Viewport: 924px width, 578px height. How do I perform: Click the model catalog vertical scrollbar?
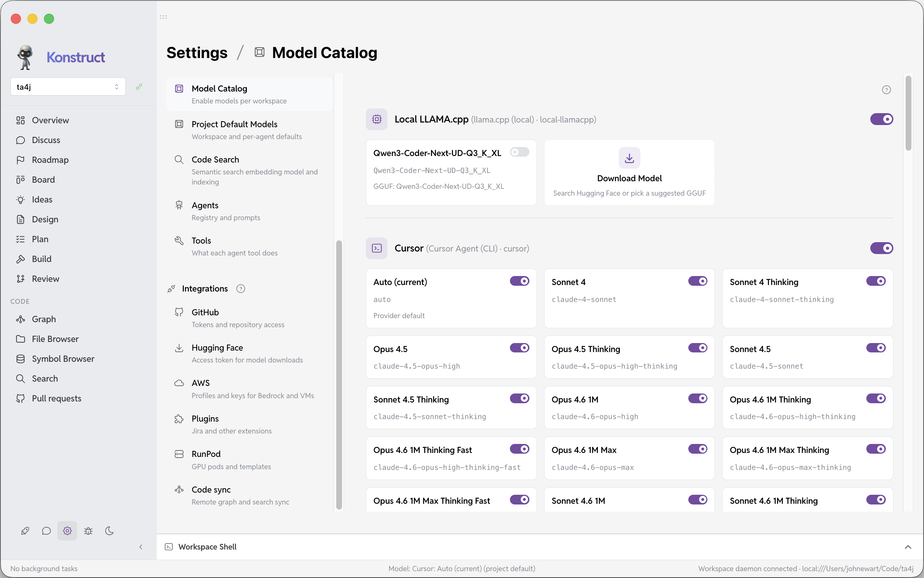(909, 113)
